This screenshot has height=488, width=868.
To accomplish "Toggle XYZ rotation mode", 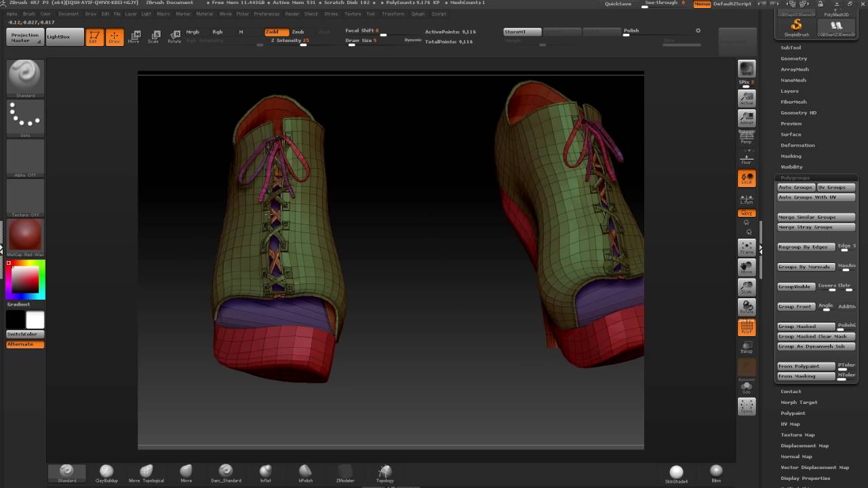I will 747,213.
